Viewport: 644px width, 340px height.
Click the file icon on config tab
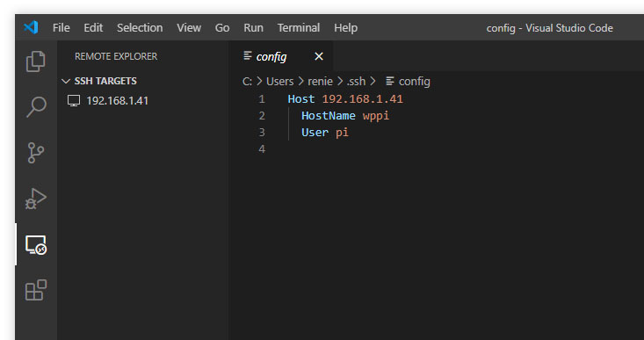pyautogui.click(x=247, y=55)
